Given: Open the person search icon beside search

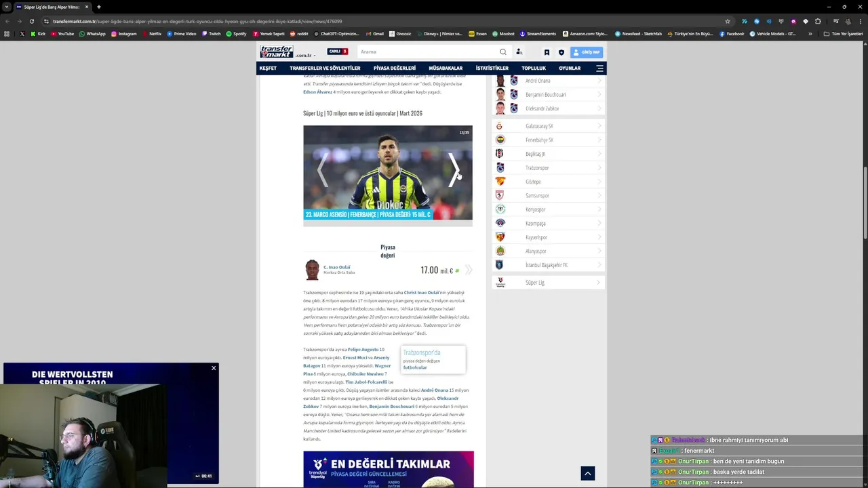Looking at the screenshot, I should click(519, 52).
